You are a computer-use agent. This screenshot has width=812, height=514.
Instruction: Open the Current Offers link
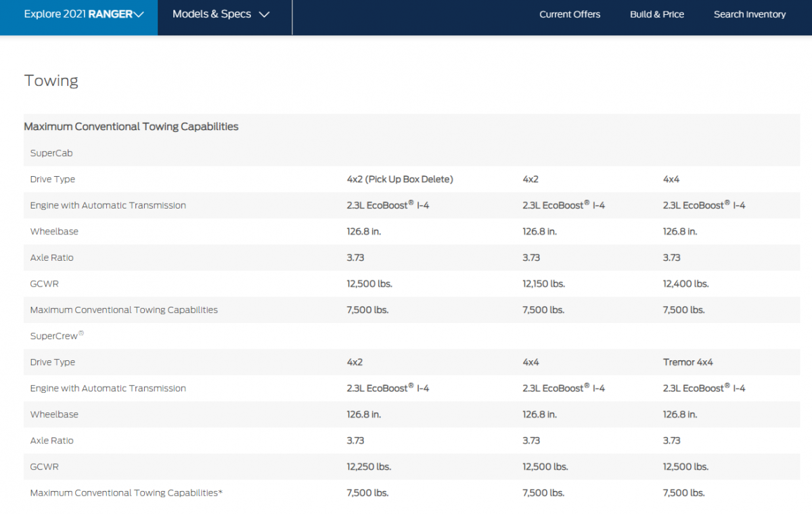point(569,14)
